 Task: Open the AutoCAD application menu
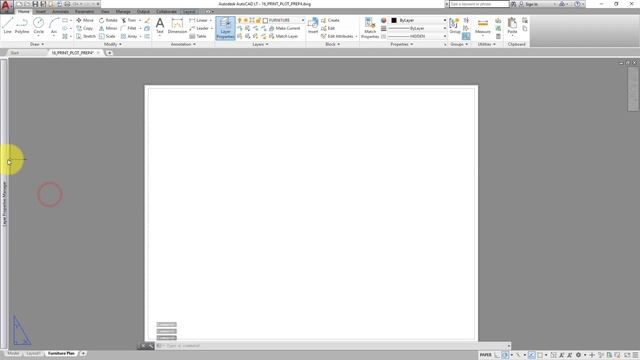point(6,6)
